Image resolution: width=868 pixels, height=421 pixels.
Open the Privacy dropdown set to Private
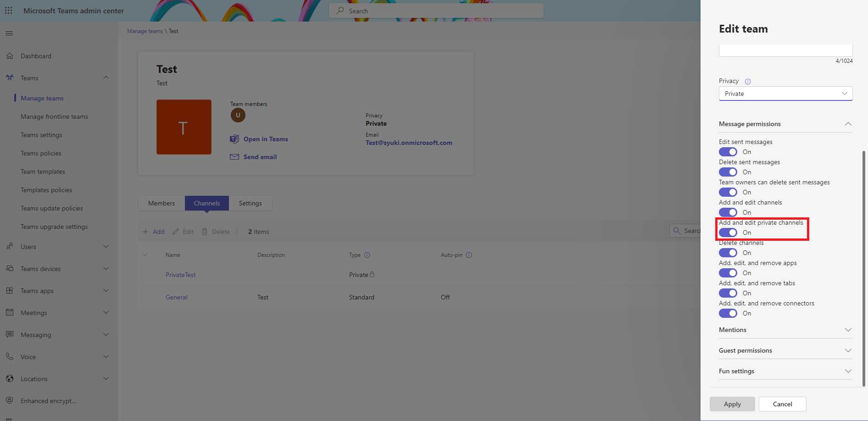(x=785, y=94)
